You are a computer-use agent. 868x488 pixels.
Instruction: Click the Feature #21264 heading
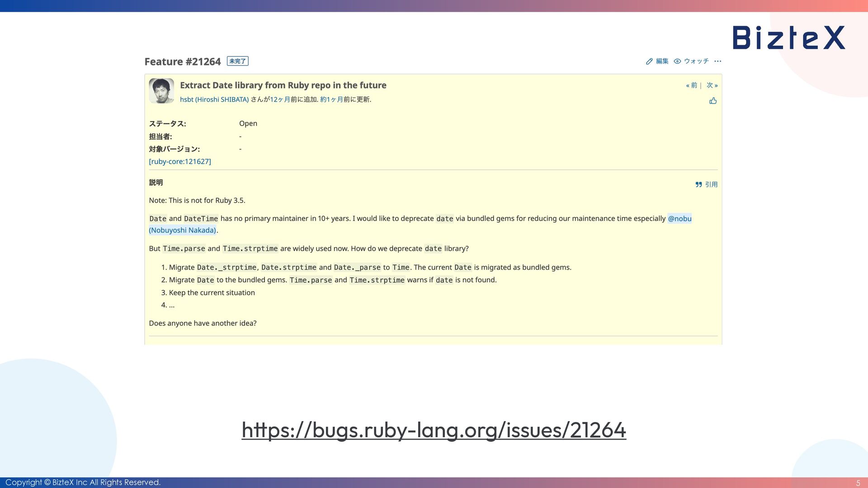(182, 62)
